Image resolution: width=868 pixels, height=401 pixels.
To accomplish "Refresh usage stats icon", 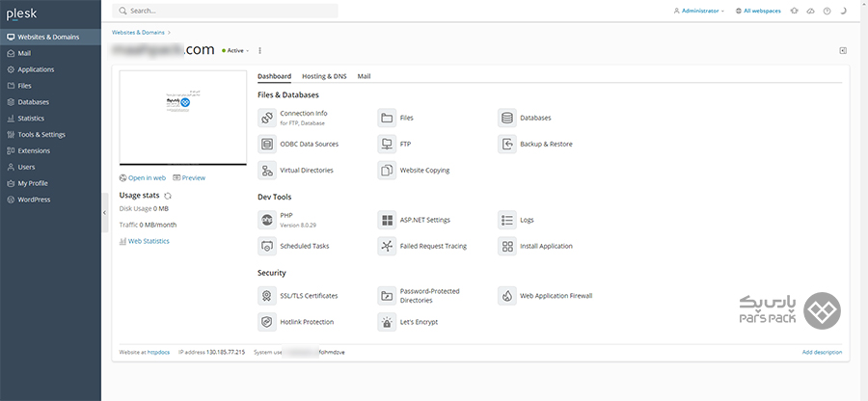I will point(168,196).
